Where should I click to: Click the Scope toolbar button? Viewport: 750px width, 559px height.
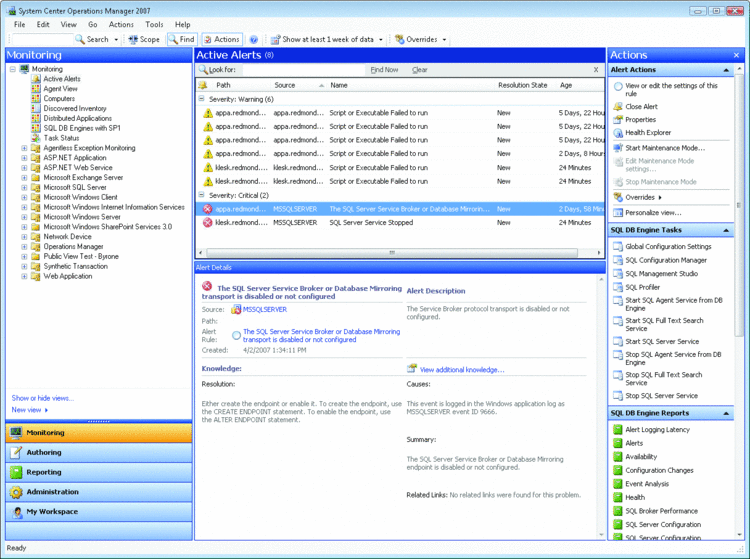pyautogui.click(x=144, y=40)
